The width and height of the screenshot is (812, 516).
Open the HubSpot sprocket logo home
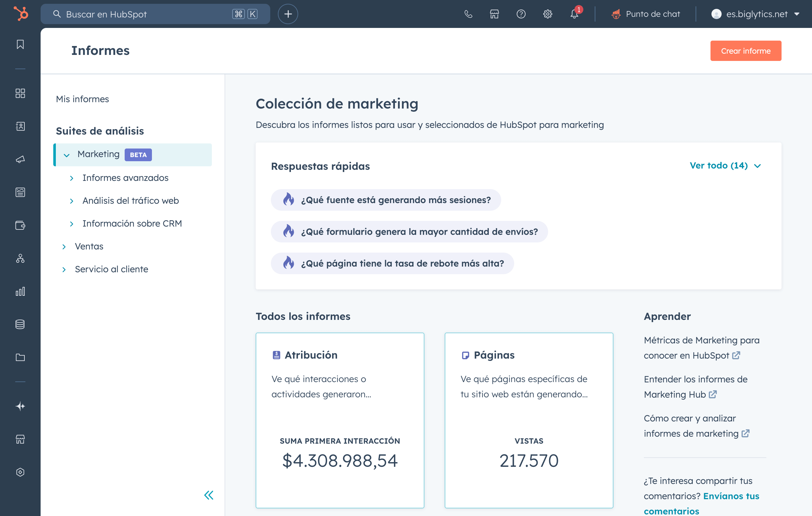click(21, 14)
